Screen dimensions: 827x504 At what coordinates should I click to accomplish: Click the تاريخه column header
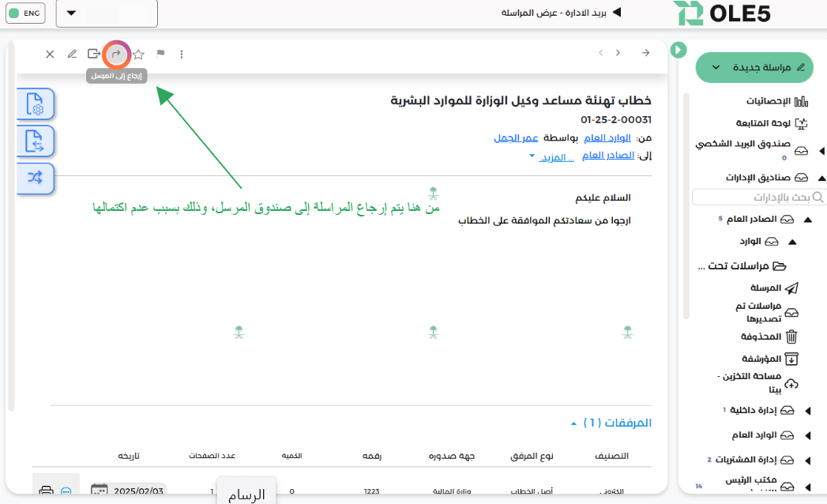click(x=129, y=456)
